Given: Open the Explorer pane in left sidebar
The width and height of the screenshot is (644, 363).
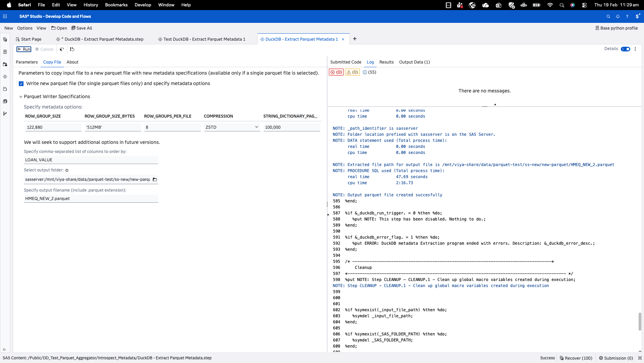Looking at the screenshot, I should [x=5, y=40].
